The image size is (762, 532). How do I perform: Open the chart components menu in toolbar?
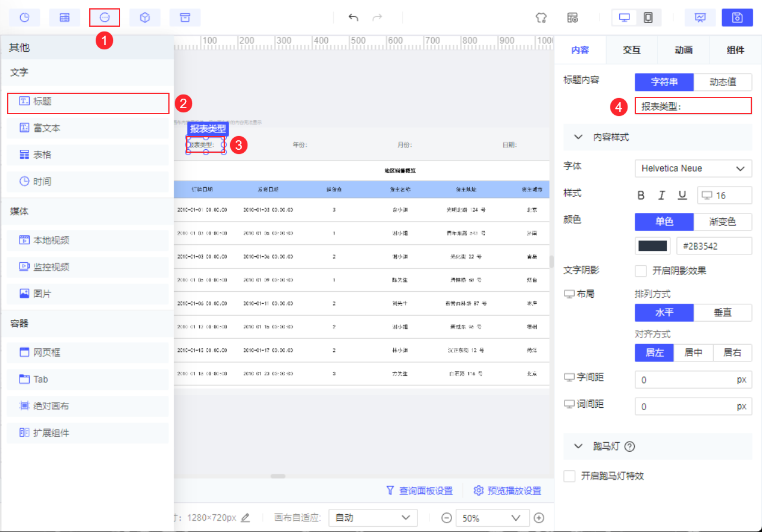pyautogui.click(x=24, y=18)
